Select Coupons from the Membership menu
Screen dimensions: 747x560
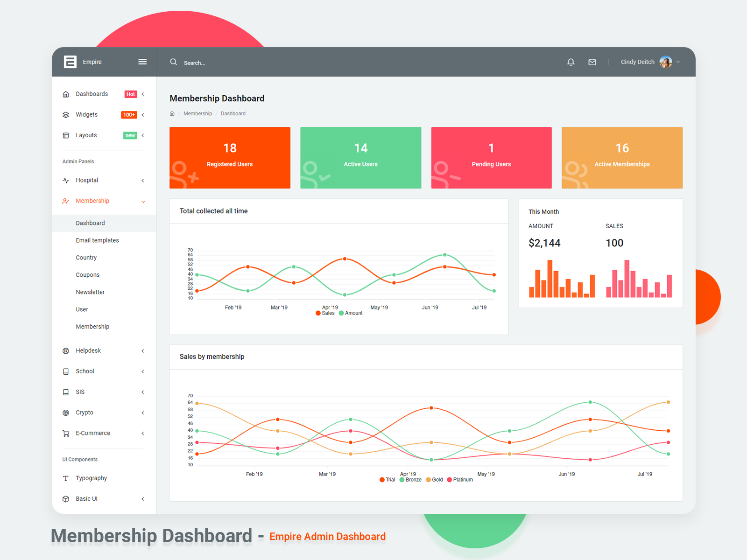click(88, 274)
